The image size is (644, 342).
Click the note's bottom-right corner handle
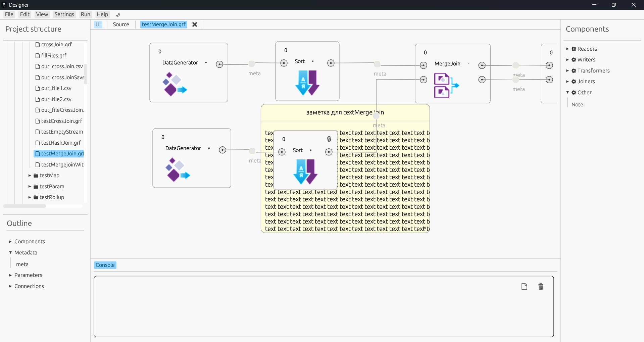click(x=425, y=228)
